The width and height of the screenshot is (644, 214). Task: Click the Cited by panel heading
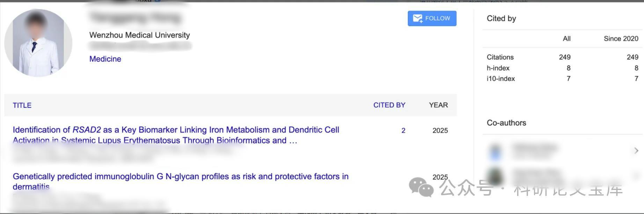point(501,18)
